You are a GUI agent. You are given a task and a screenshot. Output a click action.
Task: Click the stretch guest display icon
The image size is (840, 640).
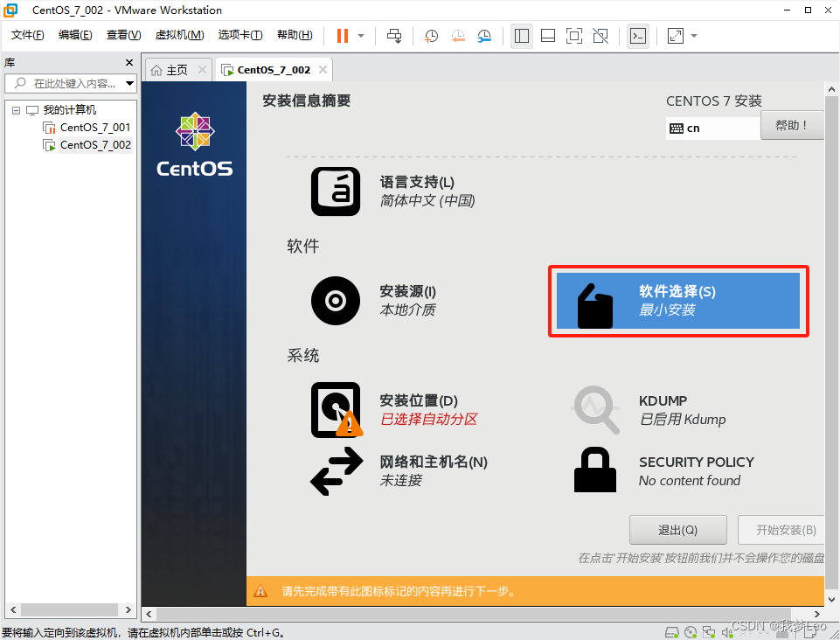click(676, 36)
